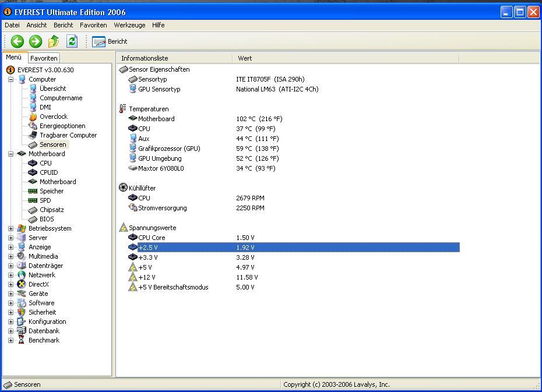
Task: Select the Konfiguration tree item
Action: 47,322
